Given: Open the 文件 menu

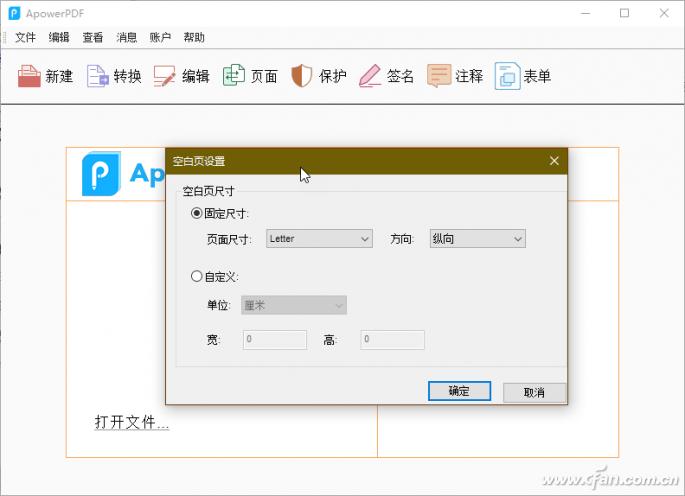Looking at the screenshot, I should point(25,38).
